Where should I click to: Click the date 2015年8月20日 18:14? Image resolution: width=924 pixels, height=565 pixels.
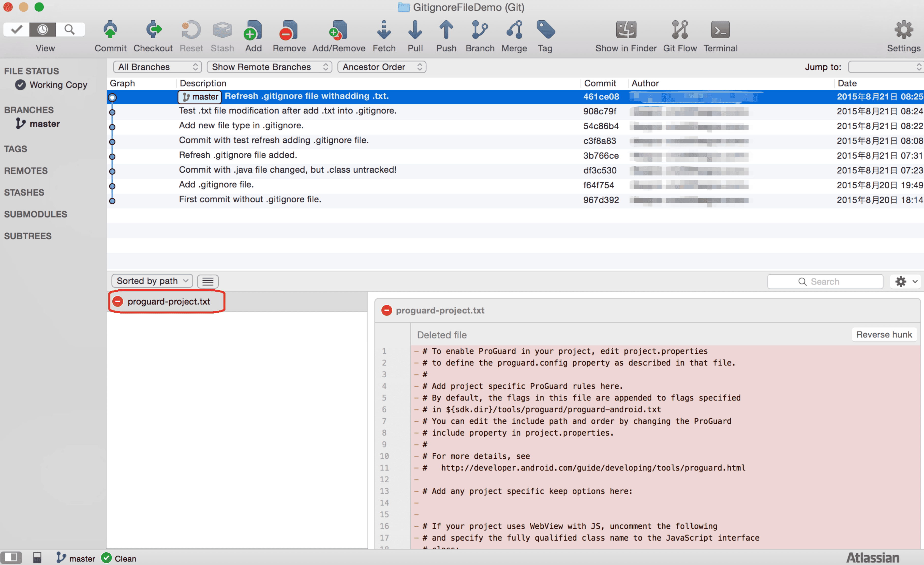pos(880,200)
